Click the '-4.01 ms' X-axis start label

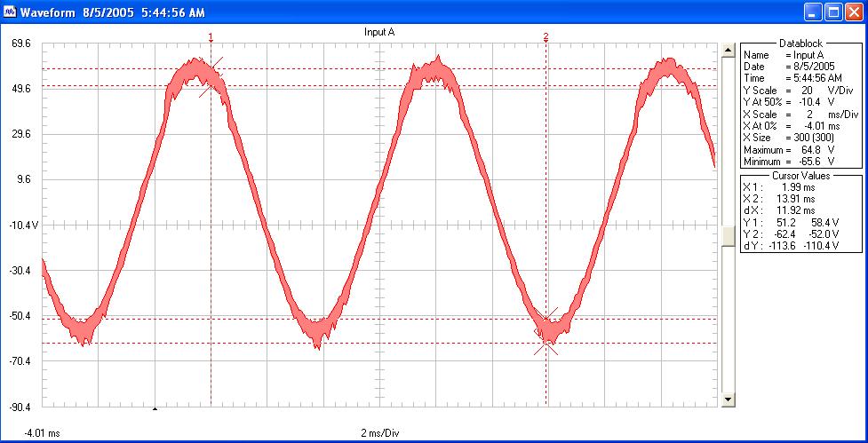42,433
